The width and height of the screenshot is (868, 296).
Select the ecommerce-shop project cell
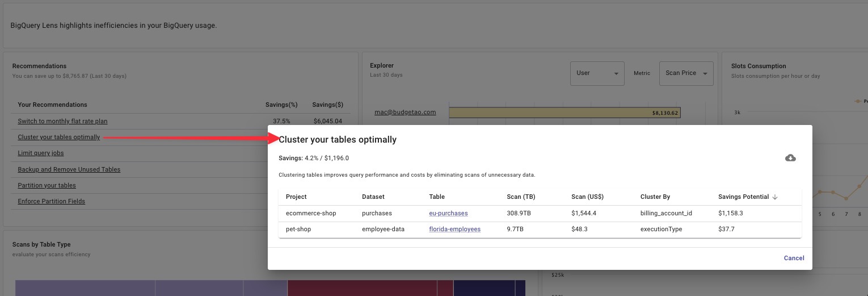(311, 213)
